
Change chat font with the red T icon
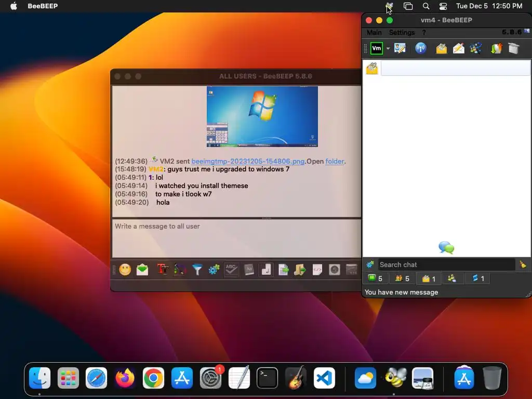coord(163,270)
